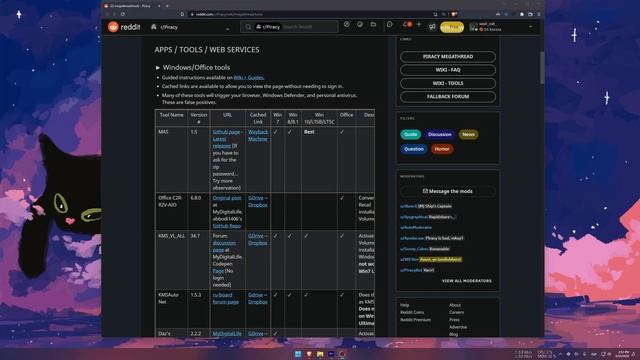This screenshot has height=360, width=640.
Task: Open Help footer link
Action: tap(404, 305)
